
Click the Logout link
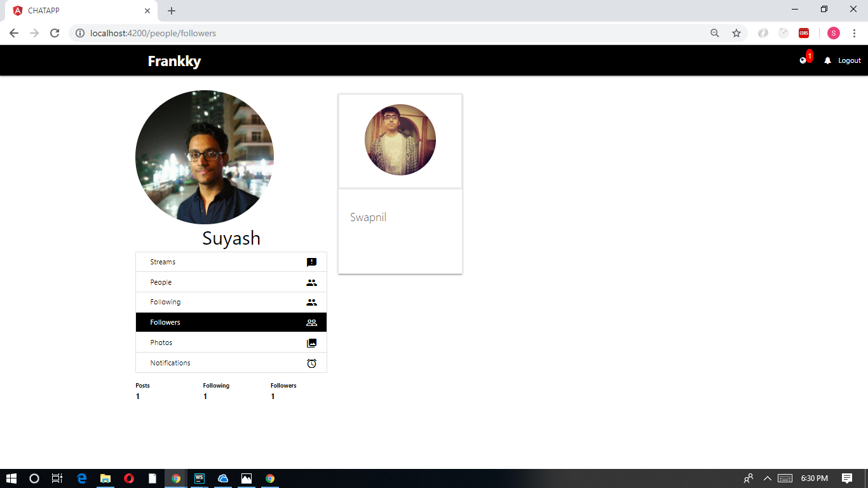pos(849,60)
